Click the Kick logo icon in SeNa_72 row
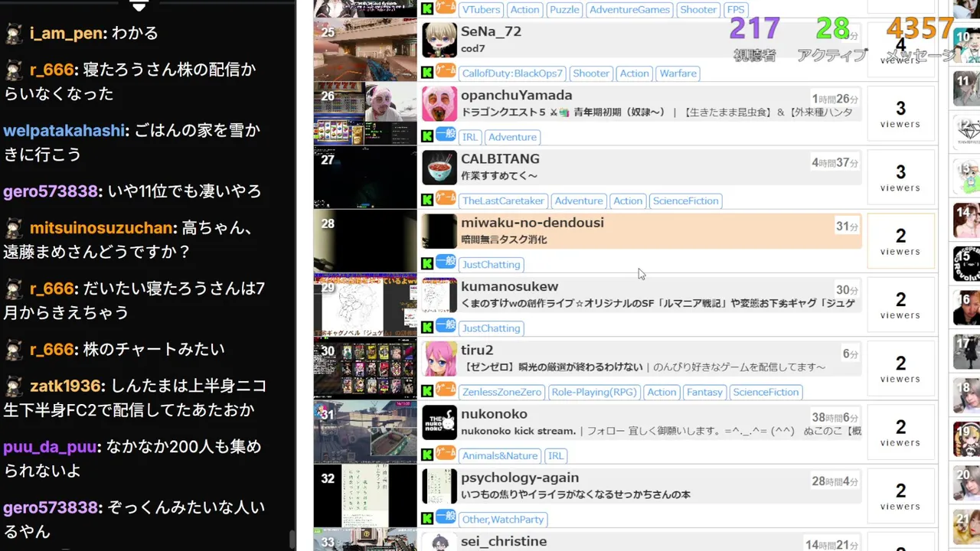Viewport: 980px width, 551px height. pos(427,73)
